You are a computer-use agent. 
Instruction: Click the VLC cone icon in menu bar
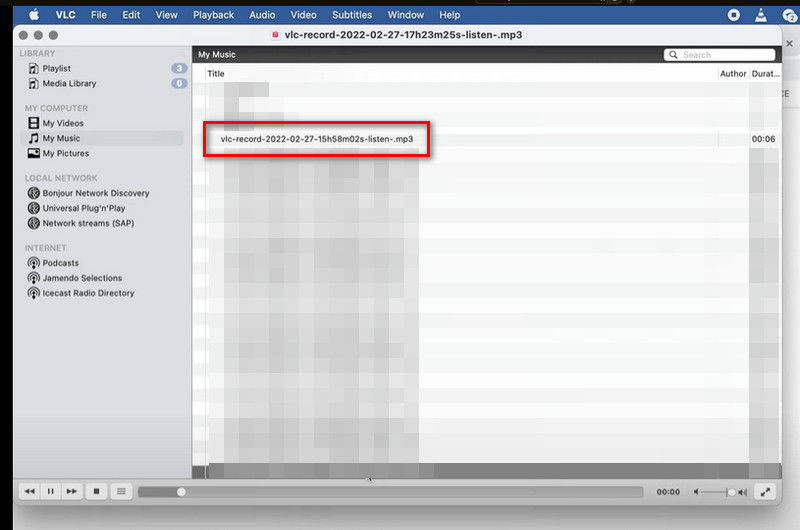[761, 15]
